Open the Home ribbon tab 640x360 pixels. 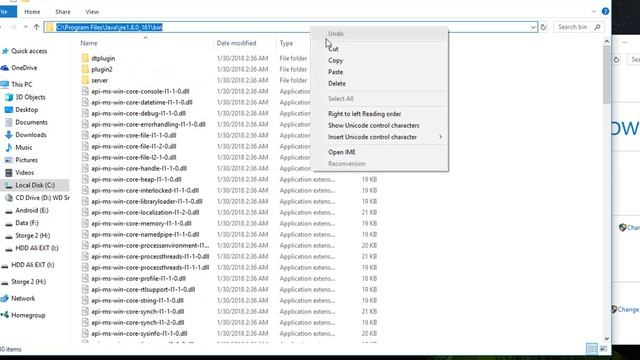pyautogui.click(x=32, y=12)
